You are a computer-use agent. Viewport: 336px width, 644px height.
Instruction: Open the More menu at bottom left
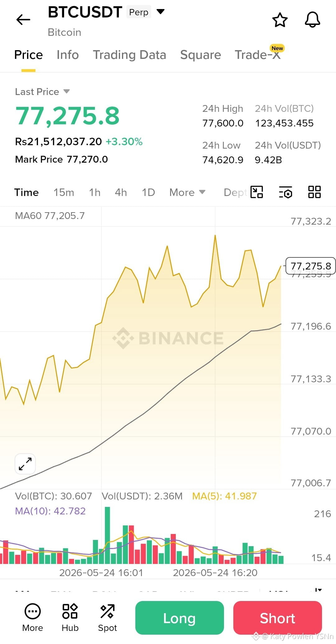coord(33,618)
